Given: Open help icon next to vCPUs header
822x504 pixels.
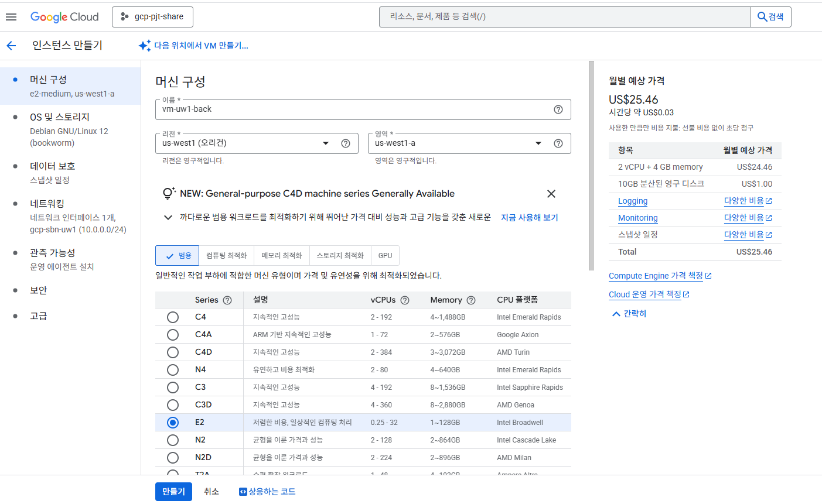Looking at the screenshot, I should coord(405,300).
